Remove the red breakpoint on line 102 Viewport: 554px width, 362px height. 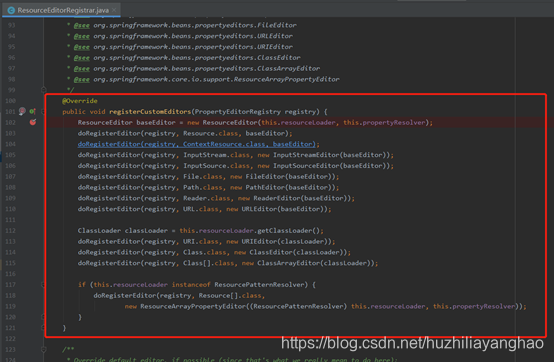pyautogui.click(x=33, y=122)
